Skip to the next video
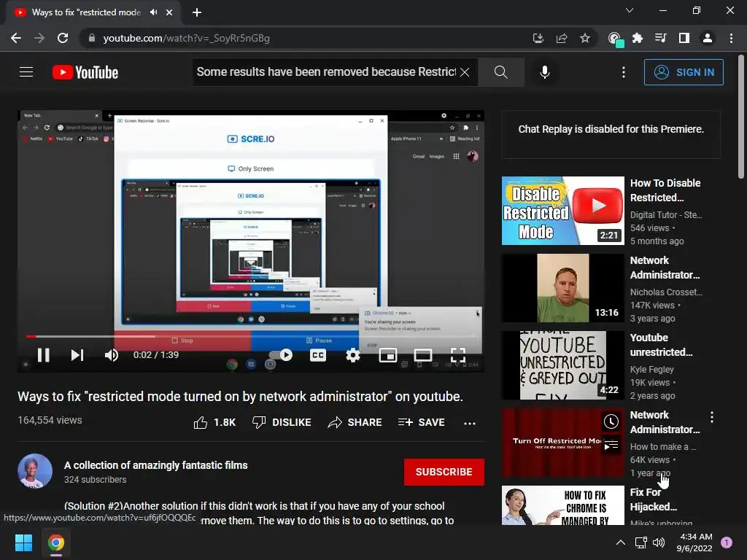747x560 pixels. pyautogui.click(x=77, y=355)
